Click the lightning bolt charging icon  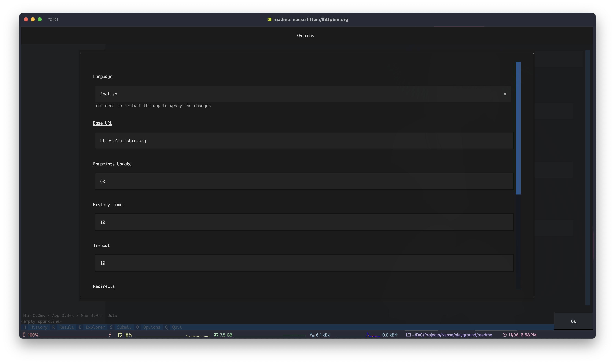tap(110, 335)
